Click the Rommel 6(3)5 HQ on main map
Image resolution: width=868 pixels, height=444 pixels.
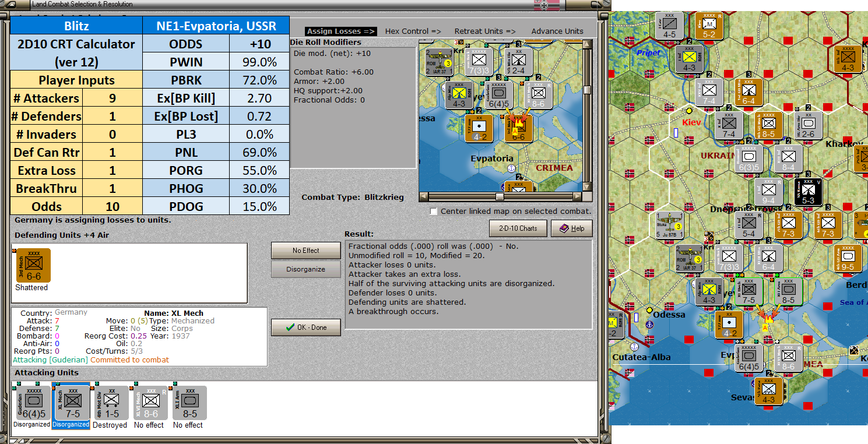point(748,157)
